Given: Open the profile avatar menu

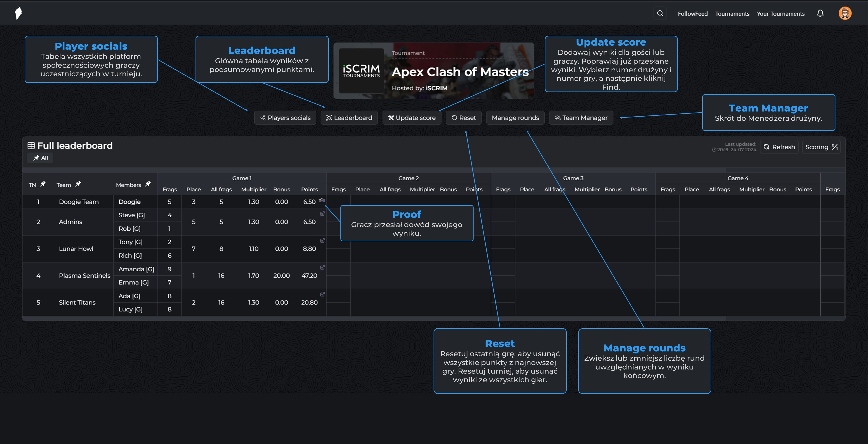Looking at the screenshot, I should [845, 13].
